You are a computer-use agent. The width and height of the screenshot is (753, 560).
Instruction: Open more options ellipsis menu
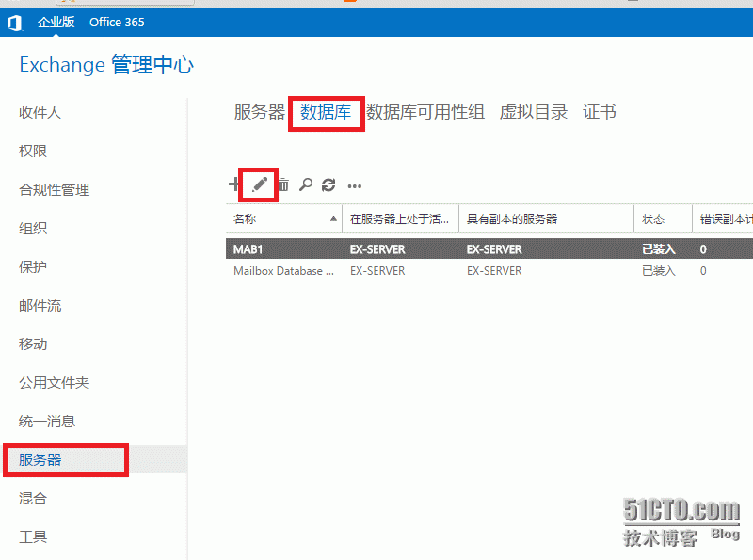coord(355,186)
